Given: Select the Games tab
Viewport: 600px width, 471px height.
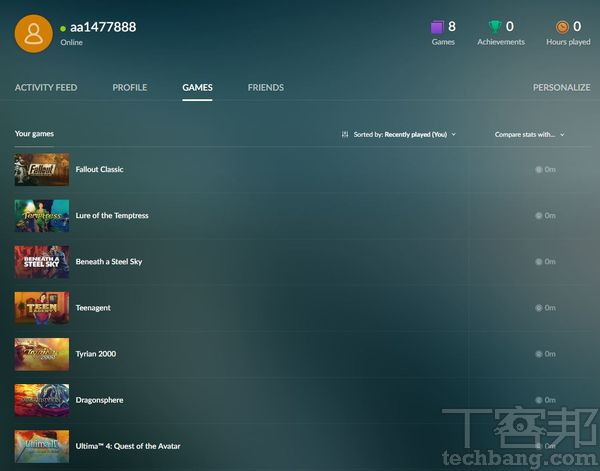Looking at the screenshot, I should click(x=197, y=88).
